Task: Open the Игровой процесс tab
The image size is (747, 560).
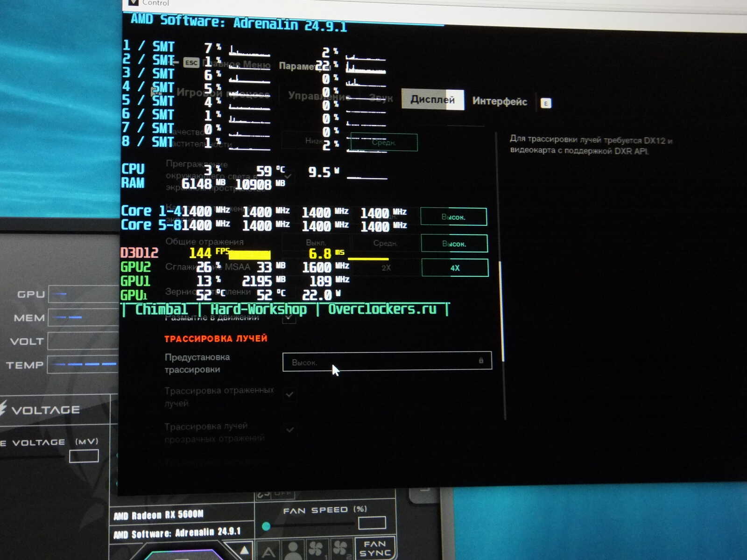Action: (x=223, y=93)
